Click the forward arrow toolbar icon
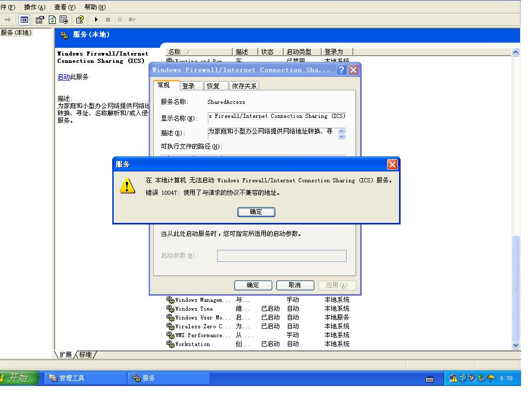 tap(7, 20)
